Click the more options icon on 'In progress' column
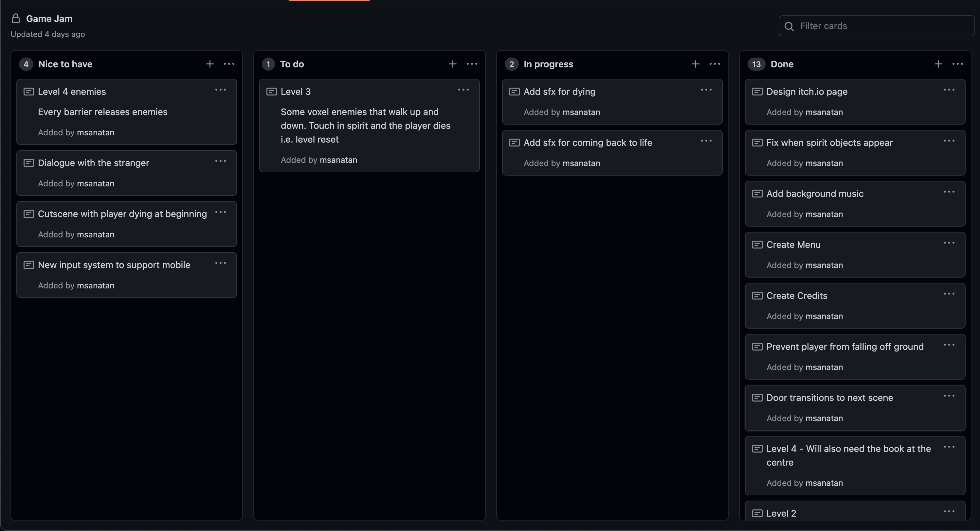Viewport: 980px width, 531px height. [x=714, y=64]
